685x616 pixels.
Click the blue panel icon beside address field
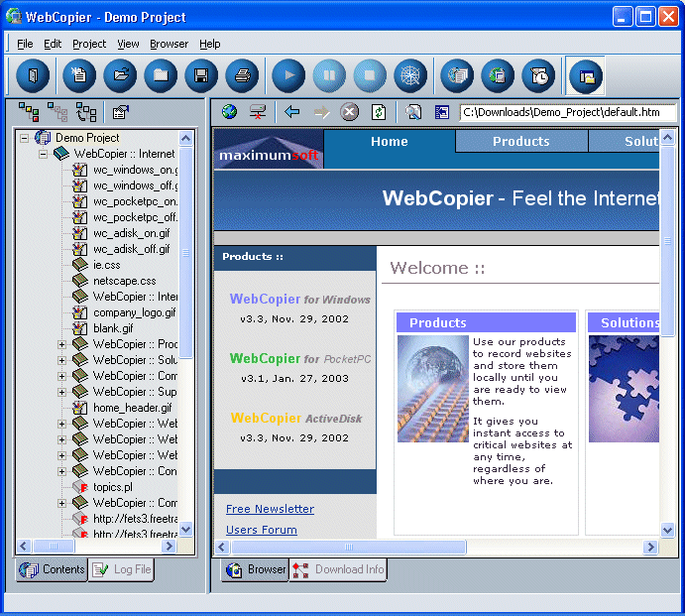click(442, 112)
